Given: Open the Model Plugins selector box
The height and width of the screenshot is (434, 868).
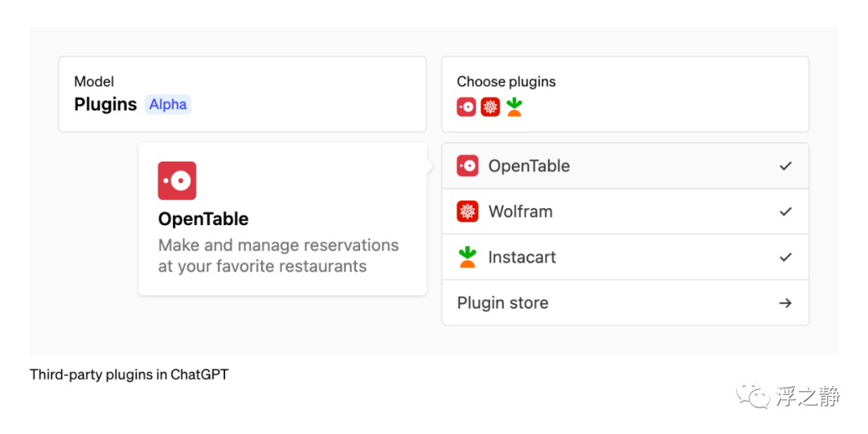Looking at the screenshot, I should pyautogui.click(x=242, y=94).
